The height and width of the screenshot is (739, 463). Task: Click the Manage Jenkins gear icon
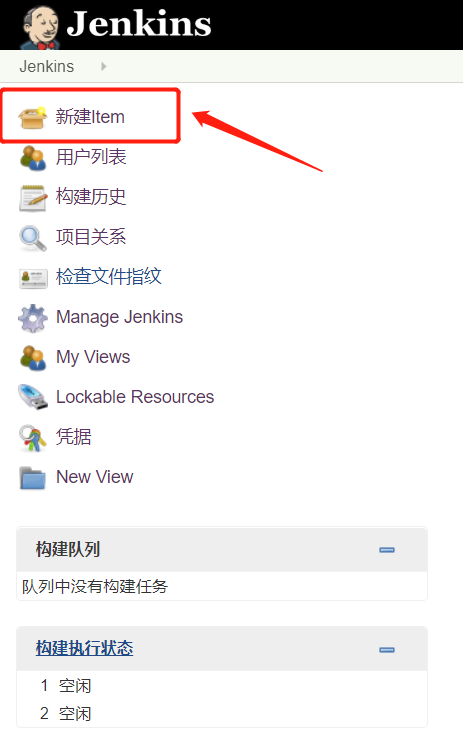[33, 318]
